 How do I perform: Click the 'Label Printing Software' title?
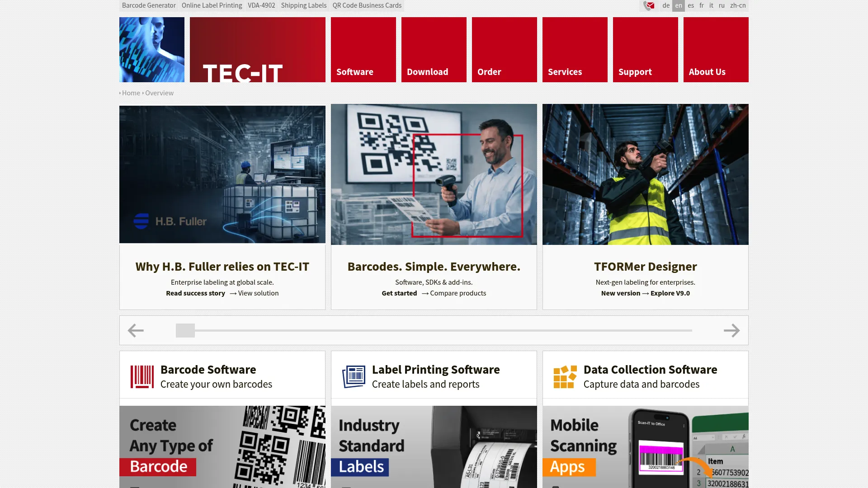click(436, 370)
